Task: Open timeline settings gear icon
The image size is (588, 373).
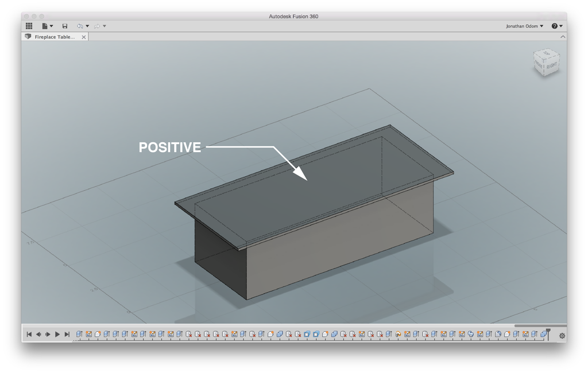Action: (562, 336)
